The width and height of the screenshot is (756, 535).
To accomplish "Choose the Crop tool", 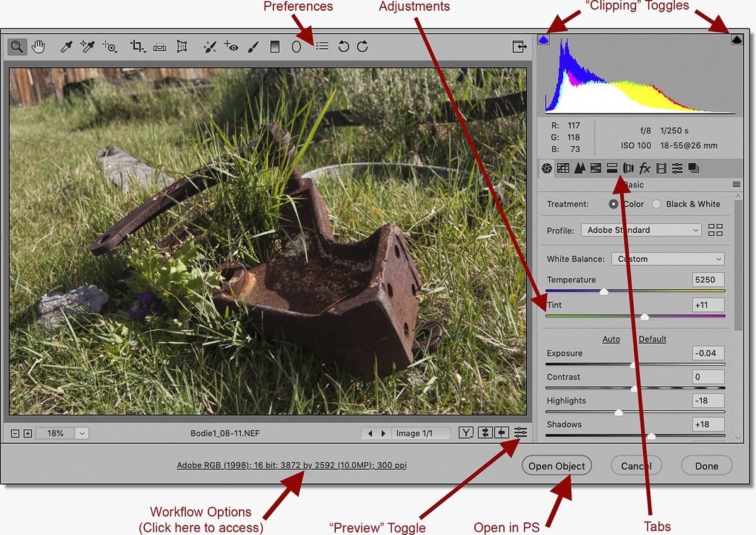I will click(137, 47).
